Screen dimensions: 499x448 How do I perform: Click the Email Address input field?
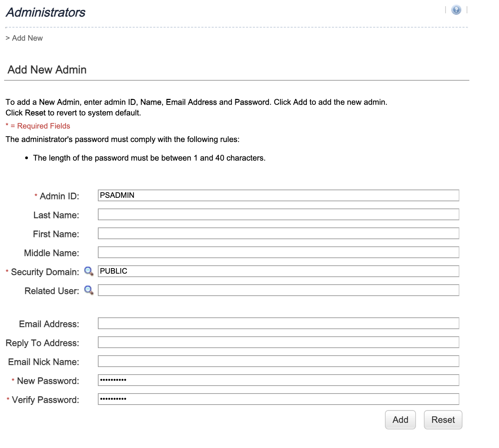(x=278, y=323)
